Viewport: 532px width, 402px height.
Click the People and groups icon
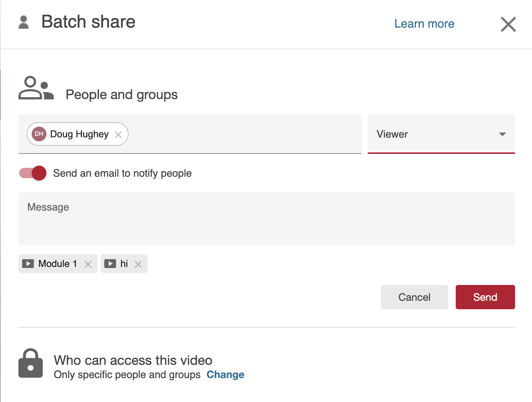pyautogui.click(x=36, y=88)
